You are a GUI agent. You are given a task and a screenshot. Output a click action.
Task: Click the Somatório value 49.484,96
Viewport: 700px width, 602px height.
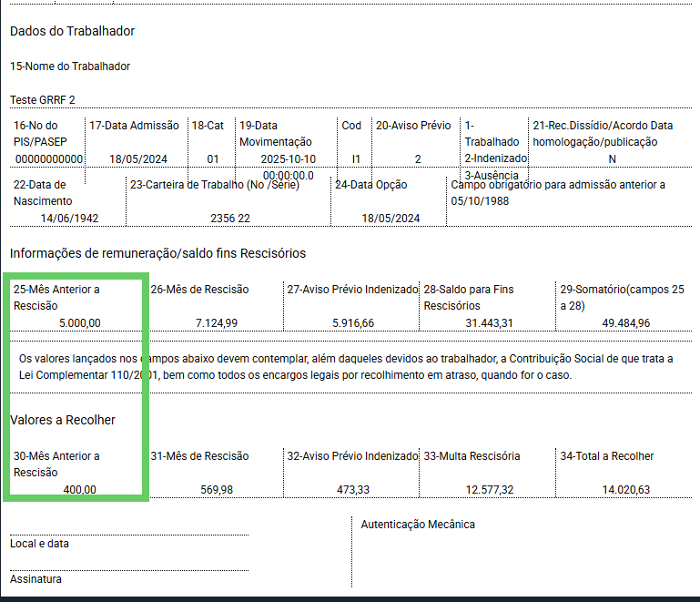point(626,322)
